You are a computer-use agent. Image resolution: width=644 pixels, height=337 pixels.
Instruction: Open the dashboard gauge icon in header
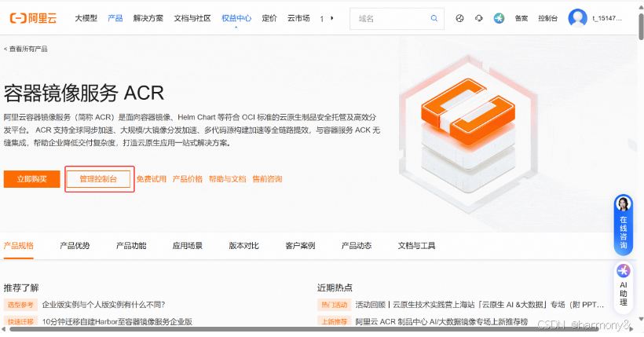pos(459,18)
